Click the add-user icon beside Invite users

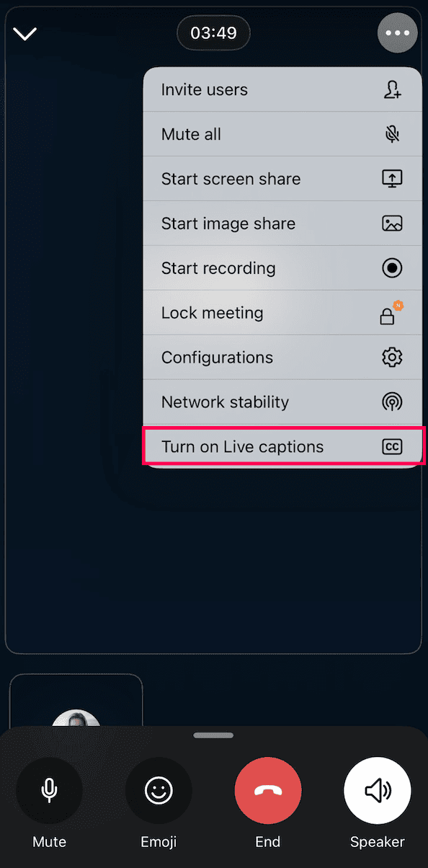point(392,90)
